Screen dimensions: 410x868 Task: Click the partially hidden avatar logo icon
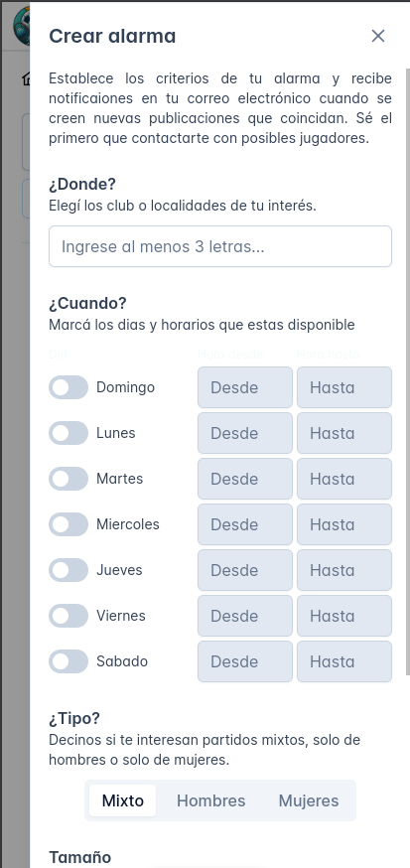(22, 27)
